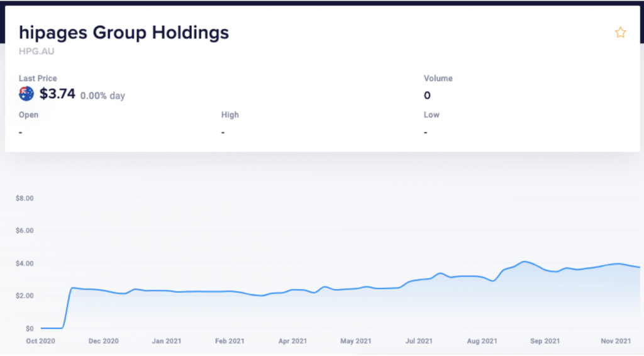
Task: Click the Aug 2021 axis label
Action: 482,341
